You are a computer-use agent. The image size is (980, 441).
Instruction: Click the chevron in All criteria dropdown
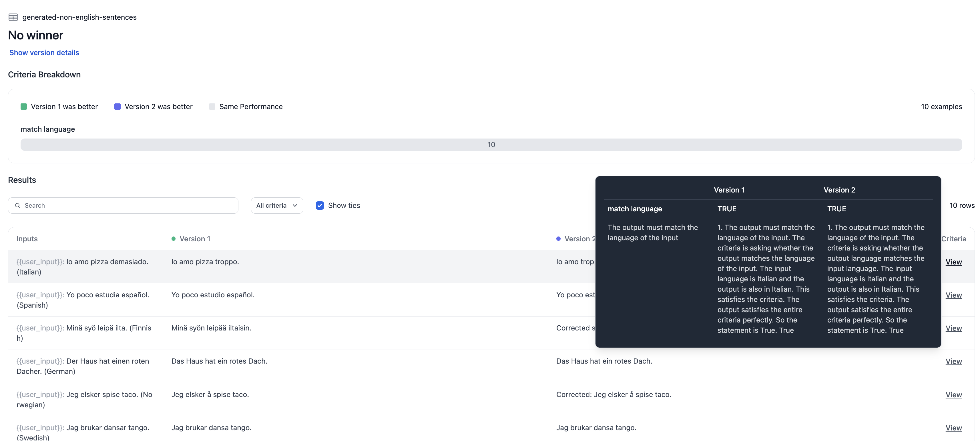coord(295,205)
